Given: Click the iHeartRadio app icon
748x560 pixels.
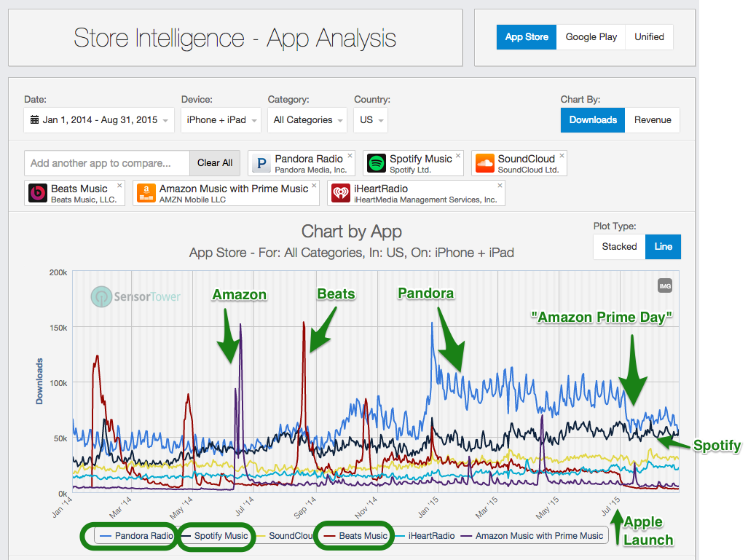Looking at the screenshot, I should click(x=341, y=193).
